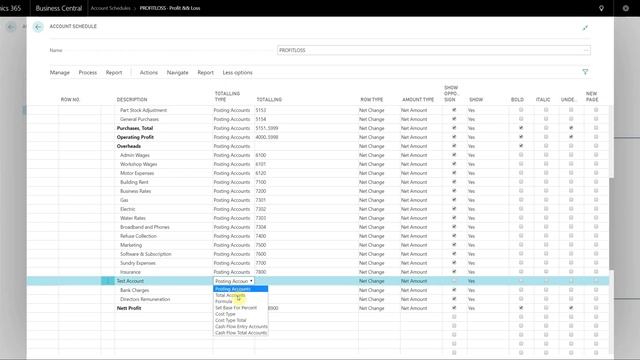Click the Operating Profit description cell
This screenshot has width=640, height=360.
[x=163, y=137]
